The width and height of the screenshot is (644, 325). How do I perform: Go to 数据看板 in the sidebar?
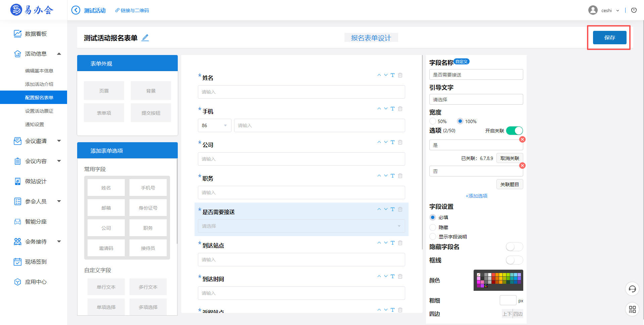pos(36,34)
